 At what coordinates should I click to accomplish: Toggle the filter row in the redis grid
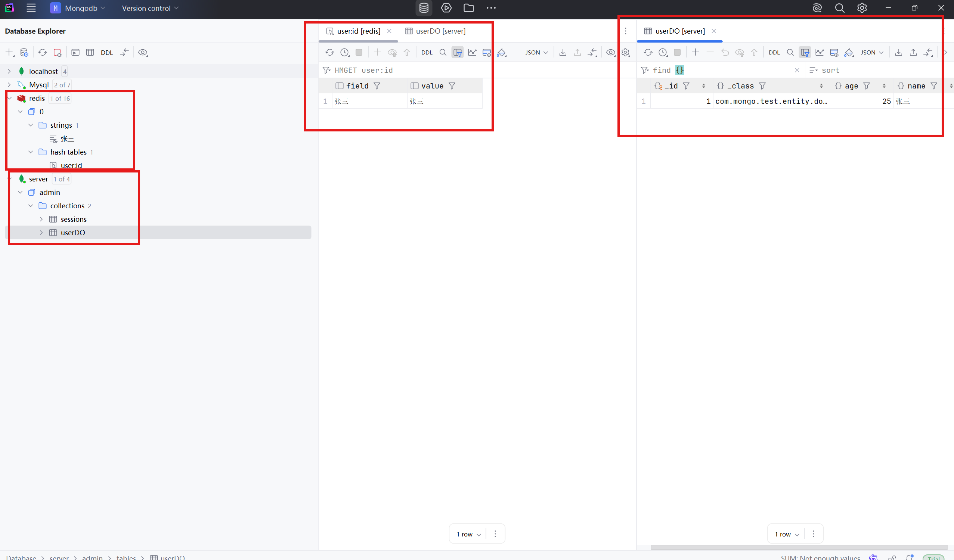point(458,53)
